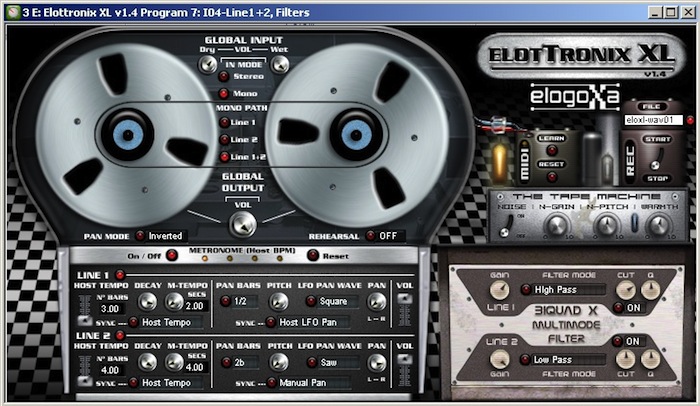Adjust the WARMTH knob
This screenshot has width=700, height=406.
click(x=659, y=224)
